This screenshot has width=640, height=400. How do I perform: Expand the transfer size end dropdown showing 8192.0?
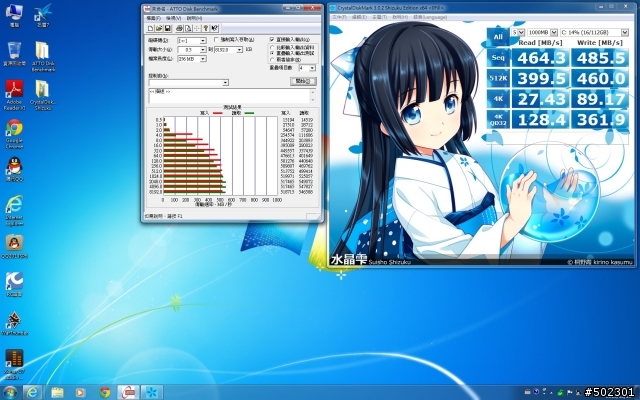(240, 50)
